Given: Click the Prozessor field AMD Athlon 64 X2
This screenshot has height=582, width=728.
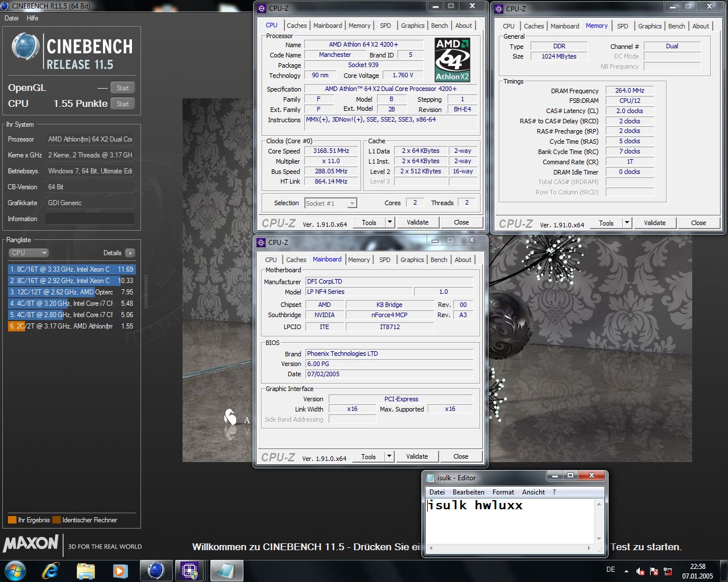Looking at the screenshot, I should tap(90, 139).
